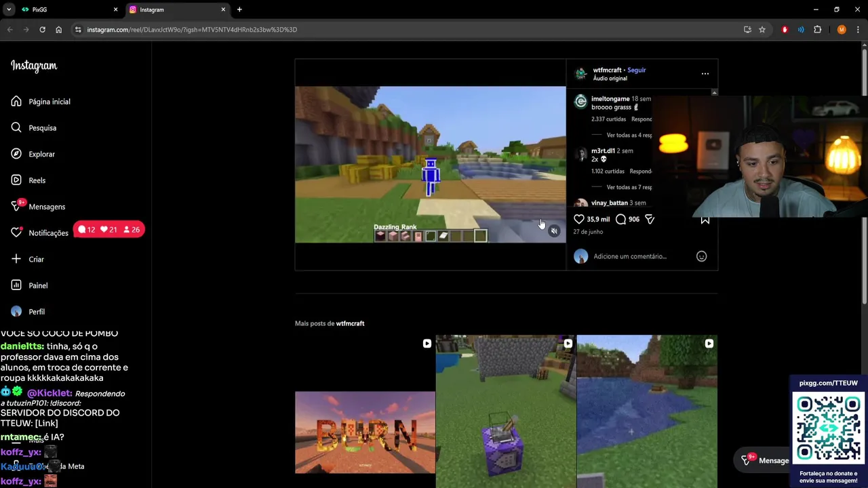Open the Perfil avatar icon

(16, 312)
